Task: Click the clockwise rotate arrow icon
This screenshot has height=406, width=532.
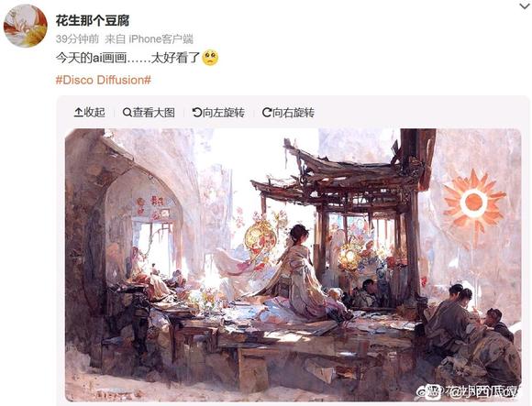Action: tap(267, 112)
